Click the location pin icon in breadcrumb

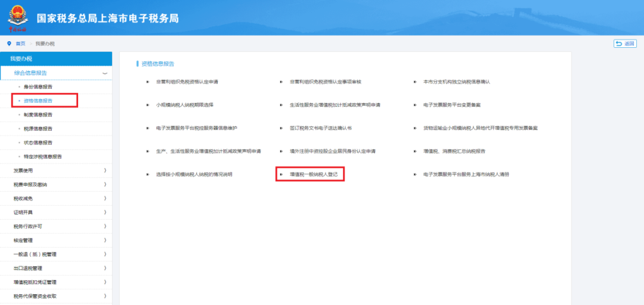pos(10,44)
